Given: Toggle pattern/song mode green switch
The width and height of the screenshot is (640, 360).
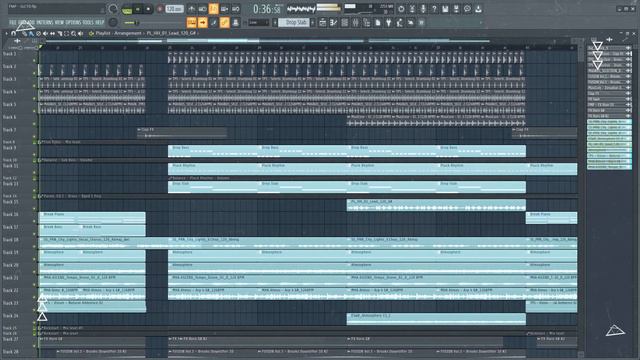Looking at the screenshot, I should tap(127, 10).
